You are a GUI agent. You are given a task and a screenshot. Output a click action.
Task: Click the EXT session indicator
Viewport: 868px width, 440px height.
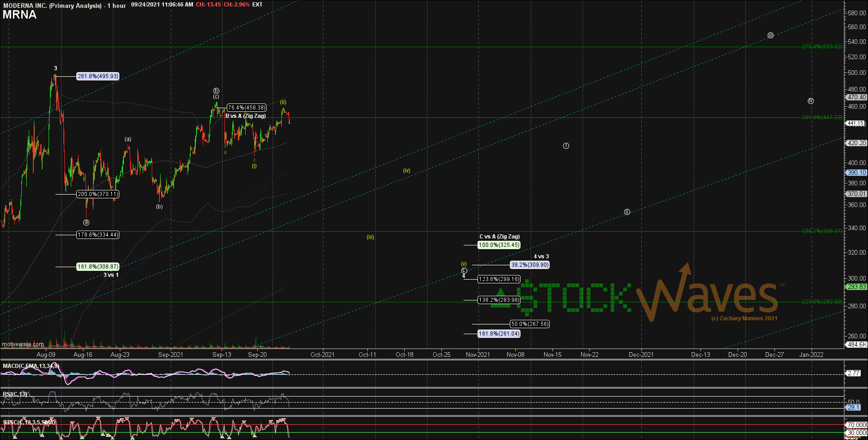point(258,5)
